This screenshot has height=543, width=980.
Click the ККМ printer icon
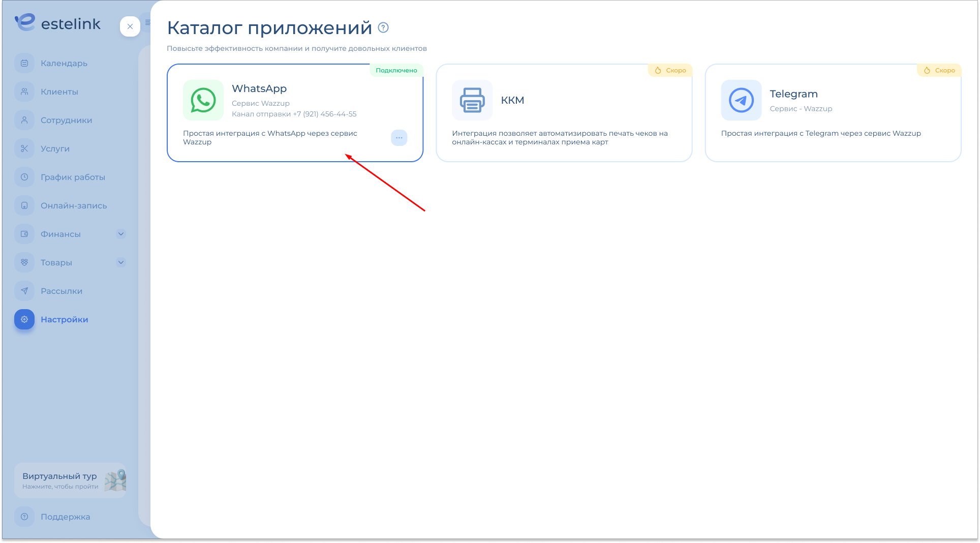[472, 100]
